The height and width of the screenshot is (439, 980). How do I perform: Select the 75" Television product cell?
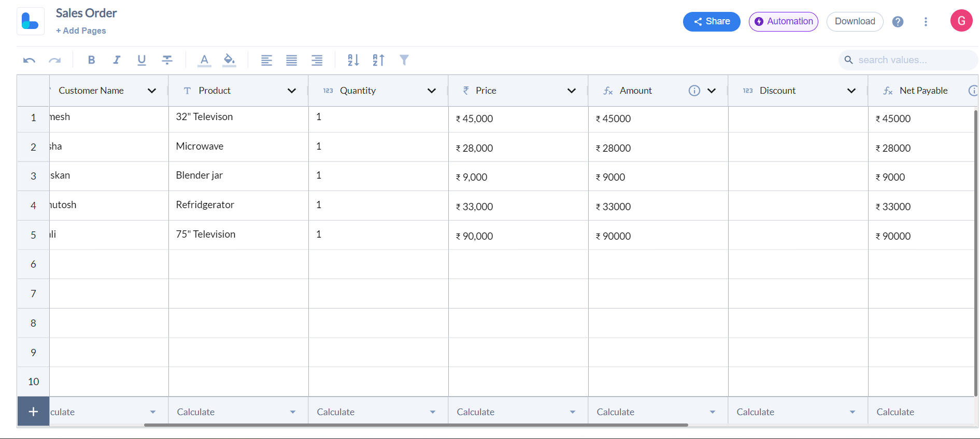[x=238, y=236]
